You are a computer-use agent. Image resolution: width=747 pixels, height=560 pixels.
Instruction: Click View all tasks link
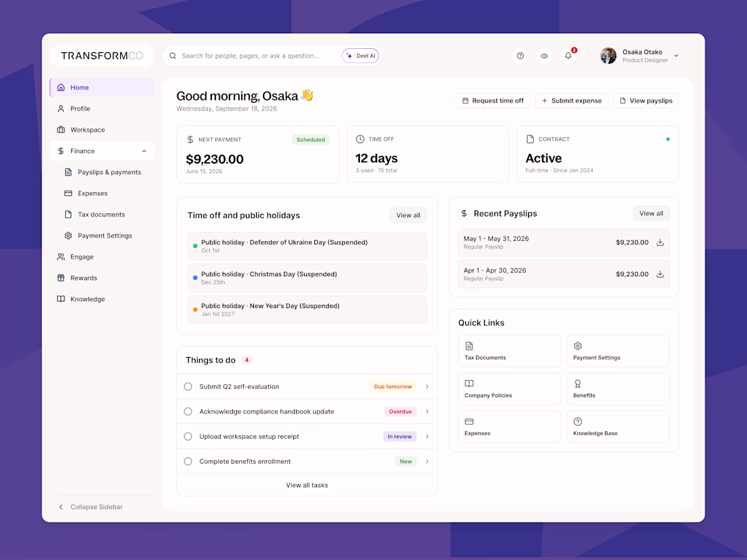click(x=307, y=485)
